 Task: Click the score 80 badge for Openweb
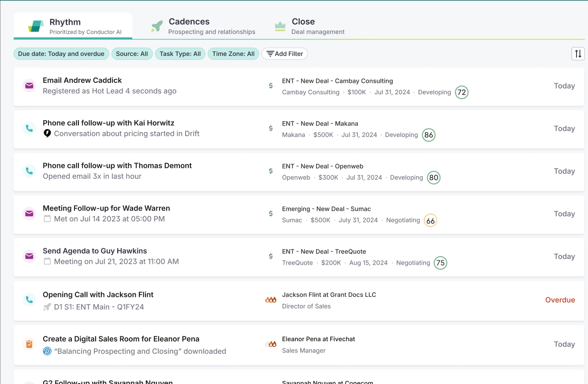click(x=434, y=177)
